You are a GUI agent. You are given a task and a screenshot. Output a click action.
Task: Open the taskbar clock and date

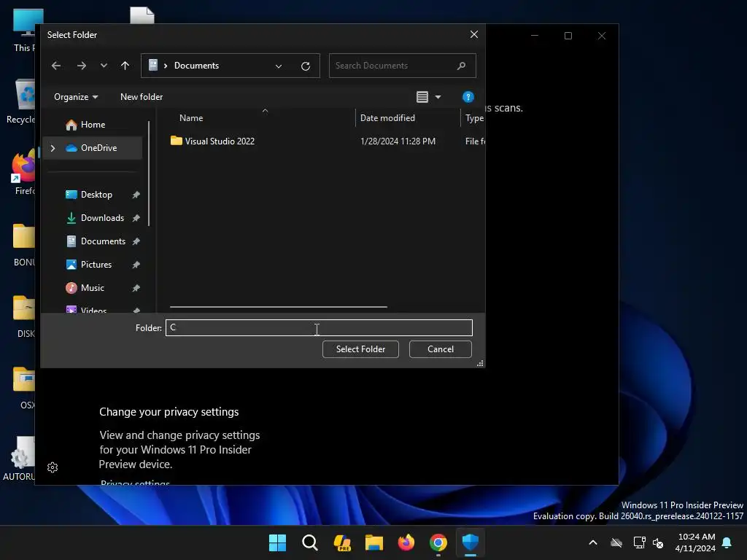click(x=695, y=542)
